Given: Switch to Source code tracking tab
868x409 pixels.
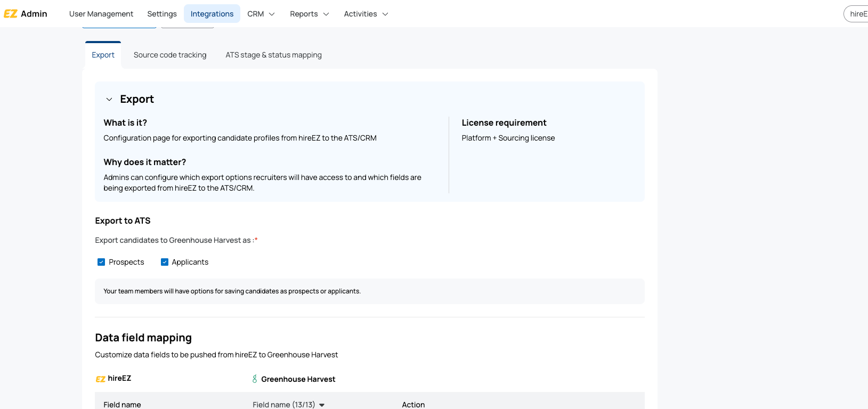Looking at the screenshot, I should [x=170, y=55].
